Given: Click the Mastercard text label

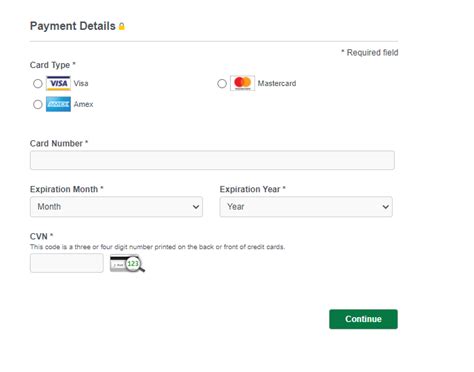Looking at the screenshot, I should click(x=277, y=83).
